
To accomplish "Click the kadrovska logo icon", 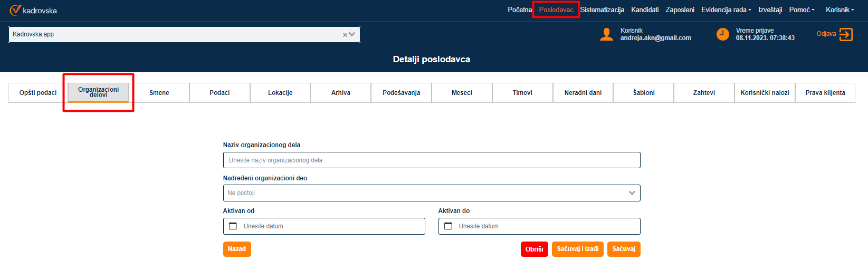I will tap(15, 10).
